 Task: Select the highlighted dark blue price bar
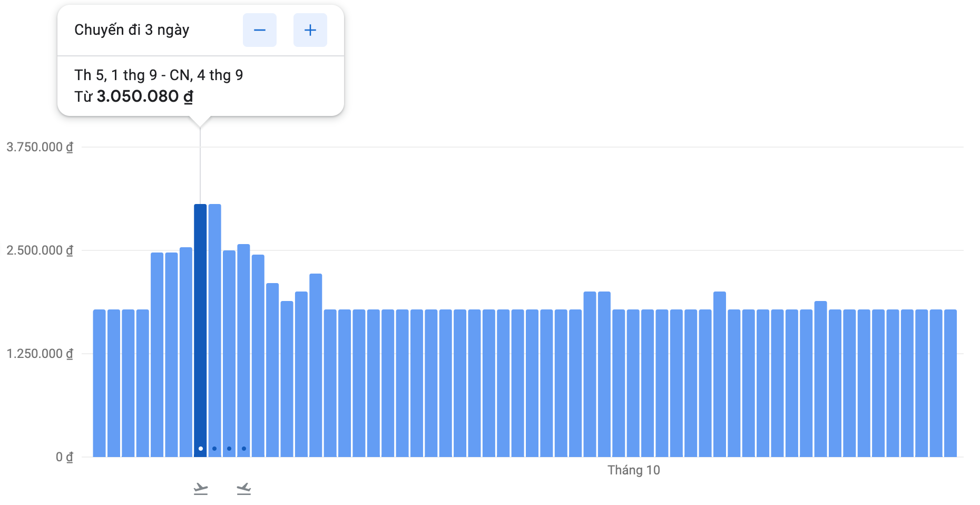pyautogui.click(x=200, y=327)
